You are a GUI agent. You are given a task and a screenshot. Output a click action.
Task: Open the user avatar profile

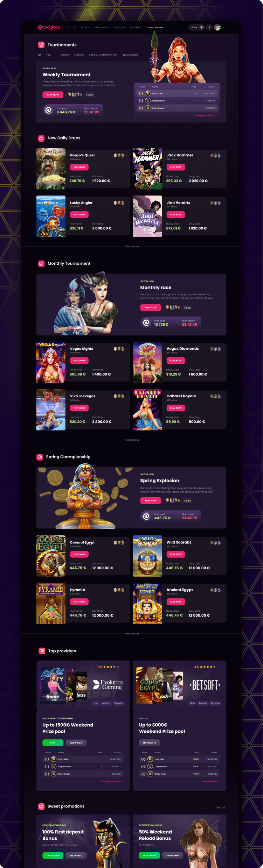pyautogui.click(x=217, y=27)
